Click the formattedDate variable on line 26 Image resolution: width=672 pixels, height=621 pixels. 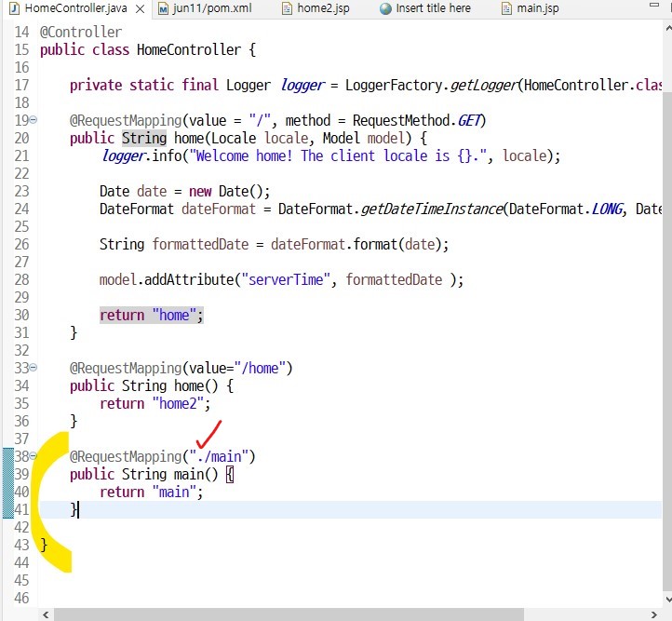tap(200, 244)
